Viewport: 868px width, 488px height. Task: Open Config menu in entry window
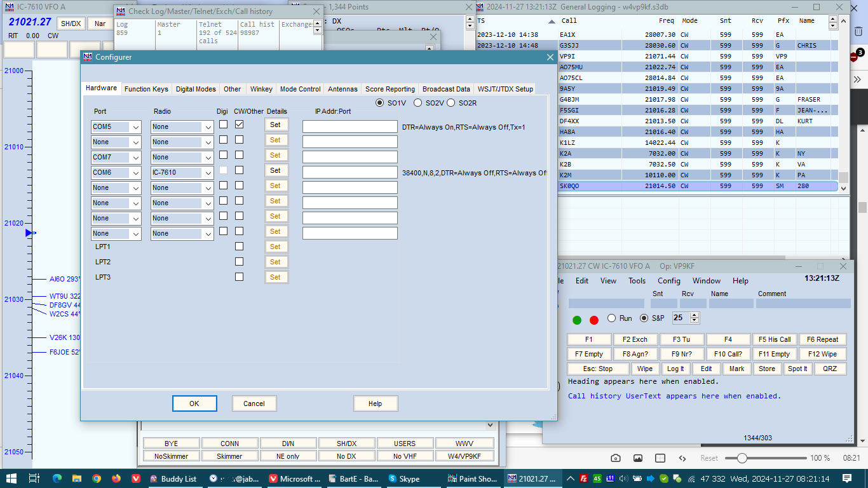(x=669, y=281)
